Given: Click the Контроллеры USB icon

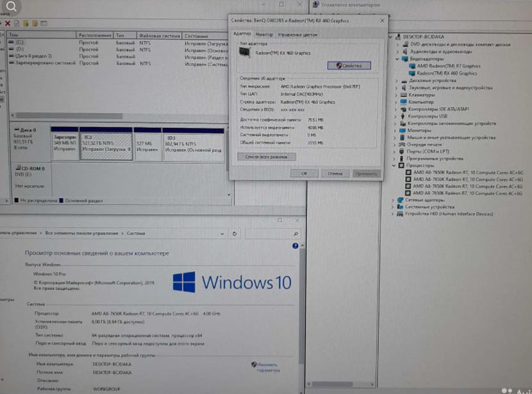Looking at the screenshot, I should [403, 116].
